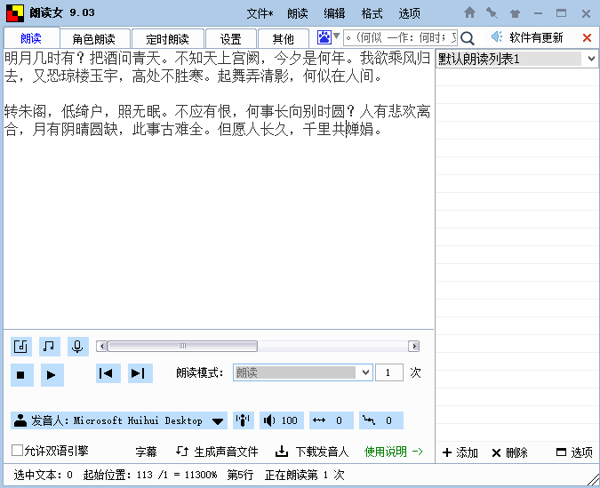The image size is (600, 488).
Task: Expand the 朗读模式 dropdown
Action: coord(364,373)
